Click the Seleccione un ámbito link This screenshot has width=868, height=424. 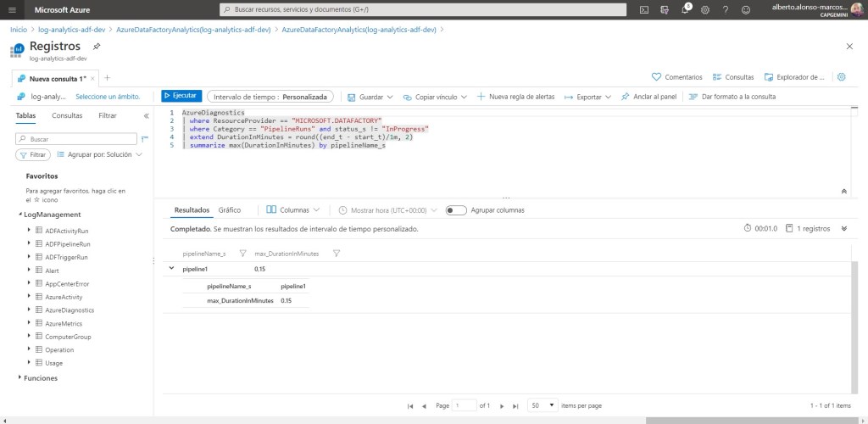point(108,97)
